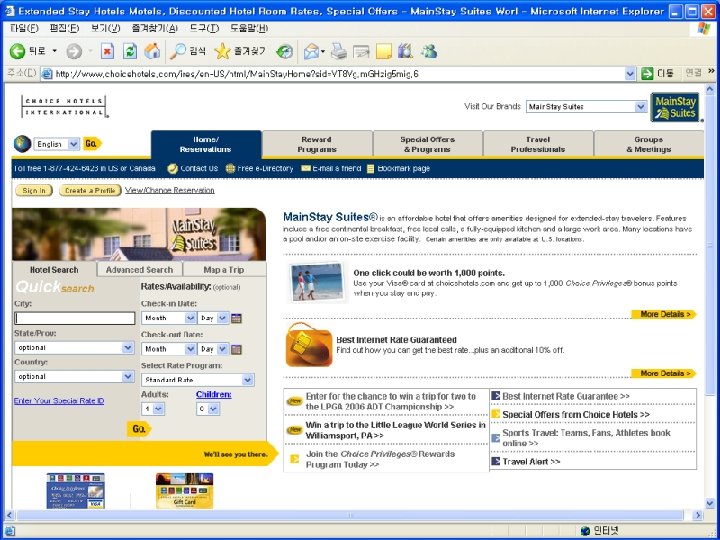The image size is (720, 540).
Task: Click More Details under the 1,000 points offer
Action: pos(664,314)
